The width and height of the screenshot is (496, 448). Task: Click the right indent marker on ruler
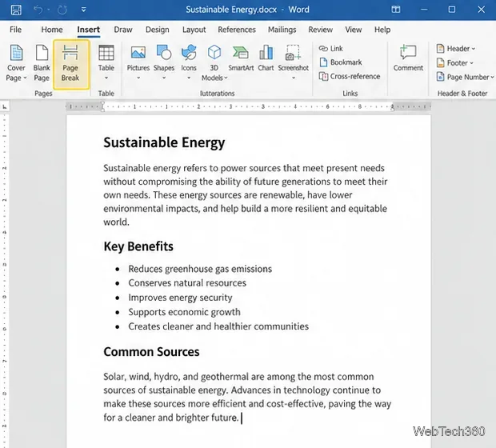click(x=392, y=106)
